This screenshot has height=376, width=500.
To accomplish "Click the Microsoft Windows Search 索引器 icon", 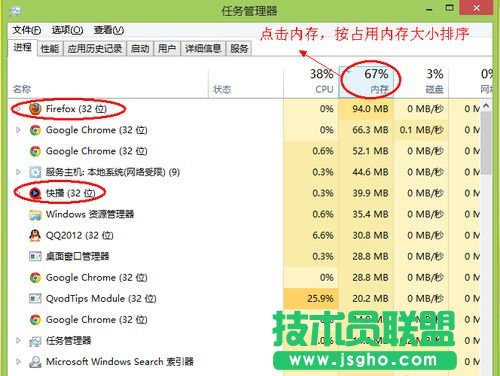I will (x=35, y=362).
